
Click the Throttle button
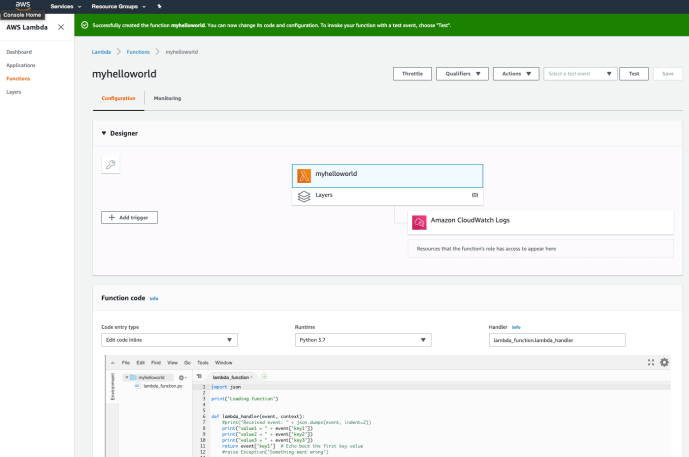[412, 74]
